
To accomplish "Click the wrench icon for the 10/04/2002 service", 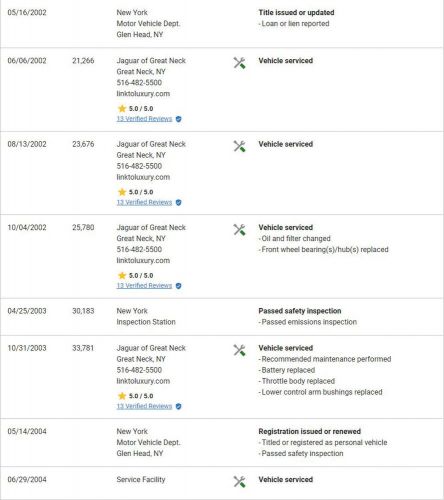I will (x=239, y=229).
